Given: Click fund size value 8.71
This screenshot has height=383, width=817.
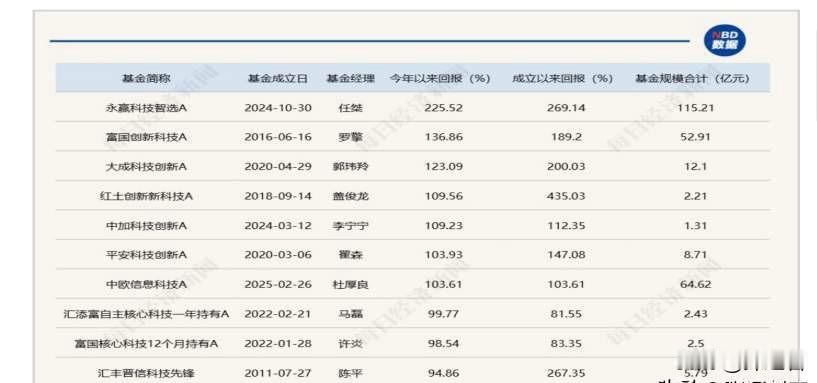Looking at the screenshot, I should click(696, 255).
